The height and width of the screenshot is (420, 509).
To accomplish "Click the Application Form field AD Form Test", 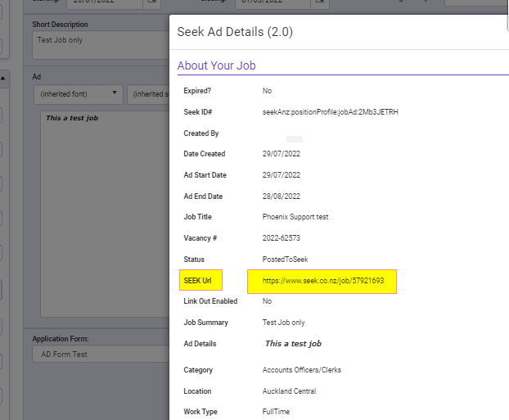I will pyautogui.click(x=101, y=354).
